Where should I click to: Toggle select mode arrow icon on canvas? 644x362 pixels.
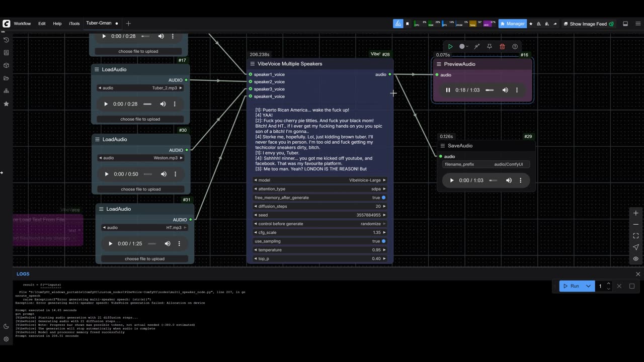pos(635,247)
